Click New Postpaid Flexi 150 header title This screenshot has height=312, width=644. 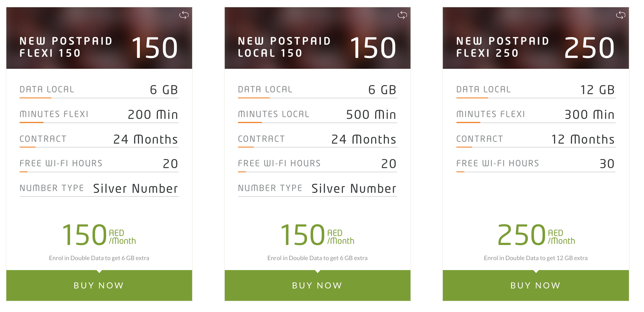[x=66, y=47]
